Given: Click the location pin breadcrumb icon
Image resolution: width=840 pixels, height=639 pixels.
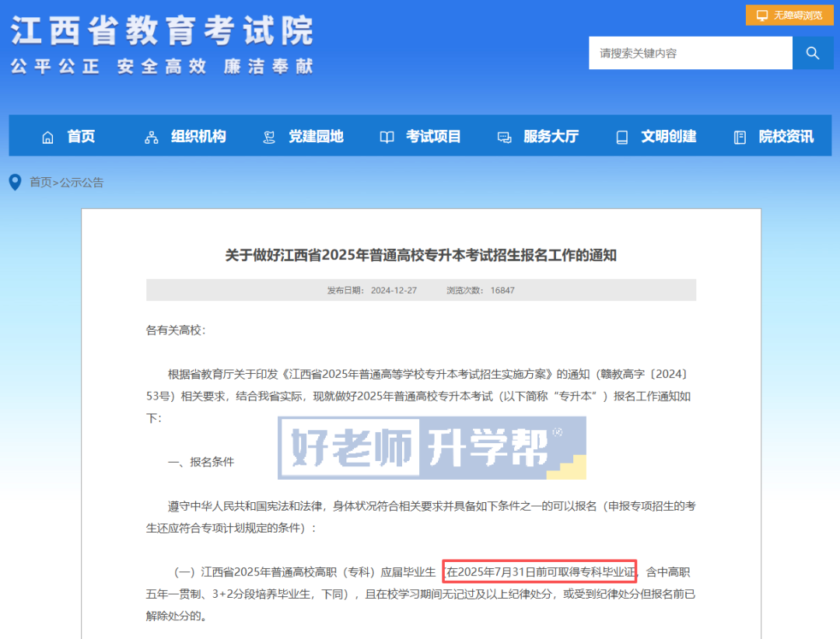Looking at the screenshot, I should (15, 182).
